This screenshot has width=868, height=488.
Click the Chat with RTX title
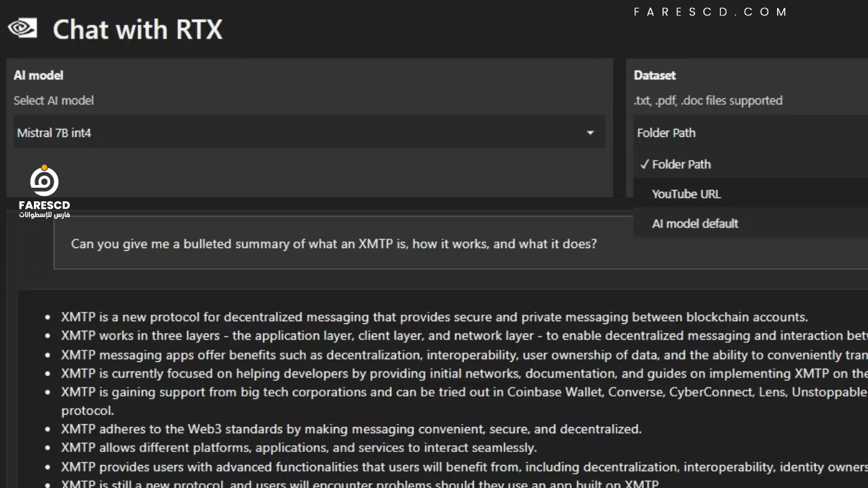[x=138, y=29]
